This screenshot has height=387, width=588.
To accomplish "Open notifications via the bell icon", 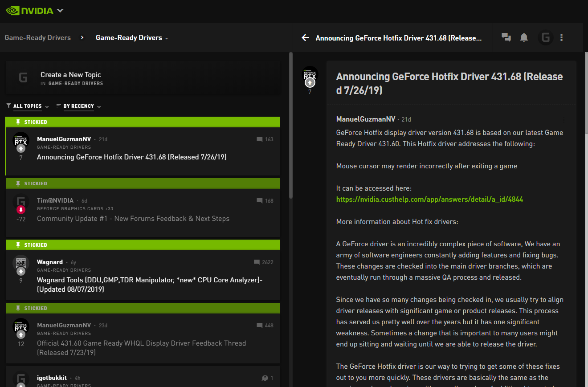I will tap(524, 37).
